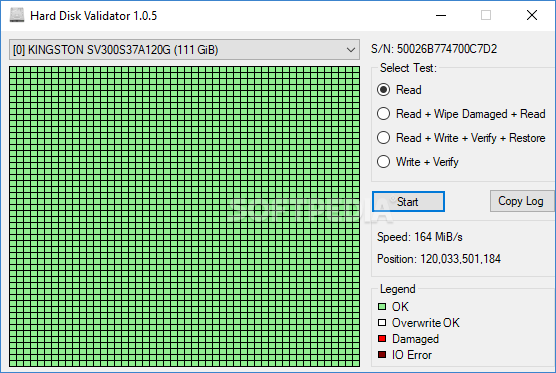Click the Select Test group label

point(408,68)
